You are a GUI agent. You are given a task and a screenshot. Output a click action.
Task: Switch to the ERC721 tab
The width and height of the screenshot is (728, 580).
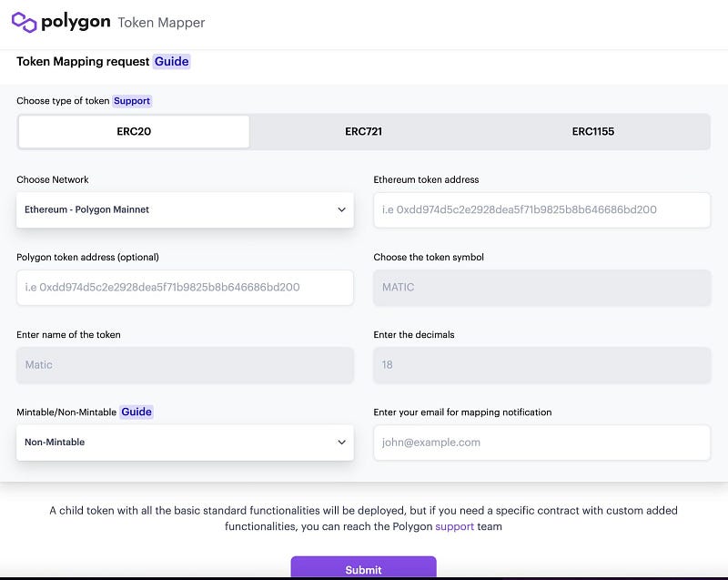[x=363, y=131]
